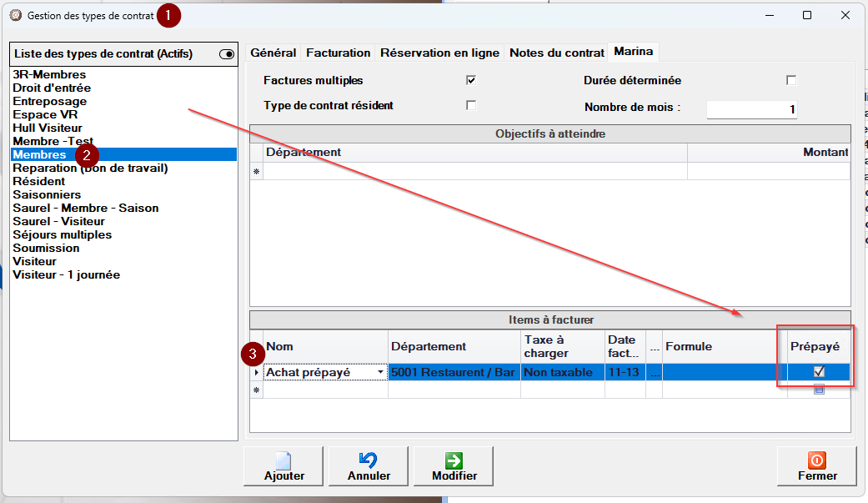Check the Type de contrat résident box

pyautogui.click(x=471, y=106)
